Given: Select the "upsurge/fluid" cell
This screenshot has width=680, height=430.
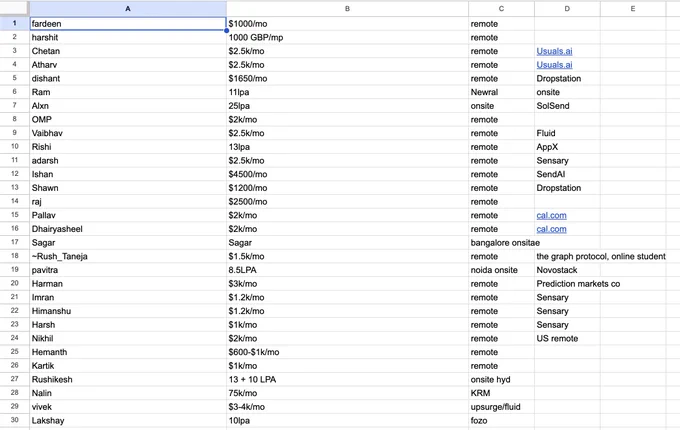Looking at the screenshot, I should coord(501,407).
